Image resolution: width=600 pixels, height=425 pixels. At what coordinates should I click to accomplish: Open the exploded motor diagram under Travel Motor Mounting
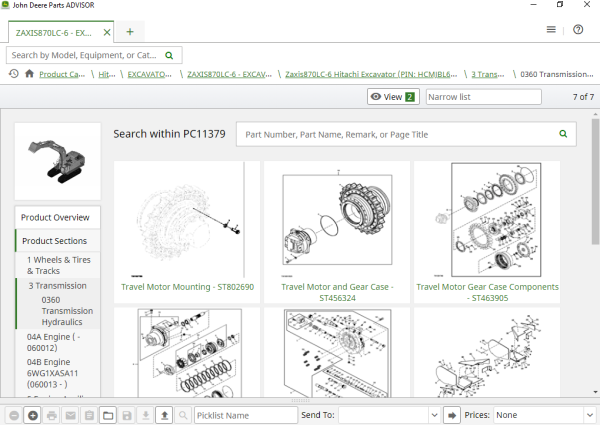pyautogui.click(x=187, y=353)
